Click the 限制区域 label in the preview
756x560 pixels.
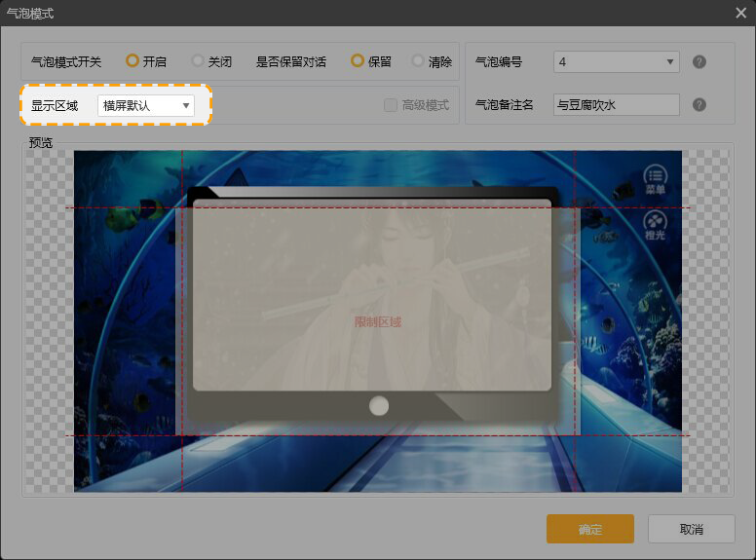(377, 321)
